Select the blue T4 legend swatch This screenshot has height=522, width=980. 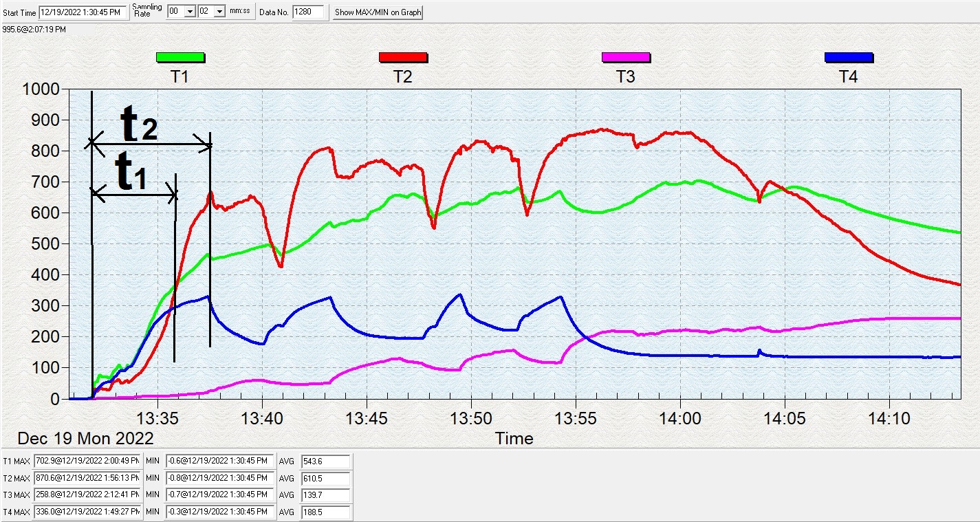click(x=849, y=58)
